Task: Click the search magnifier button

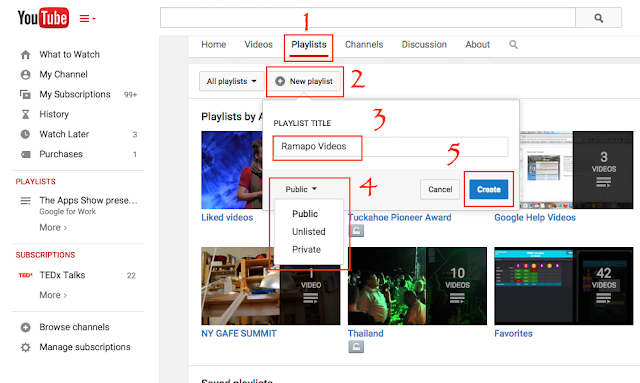Action: tap(598, 18)
